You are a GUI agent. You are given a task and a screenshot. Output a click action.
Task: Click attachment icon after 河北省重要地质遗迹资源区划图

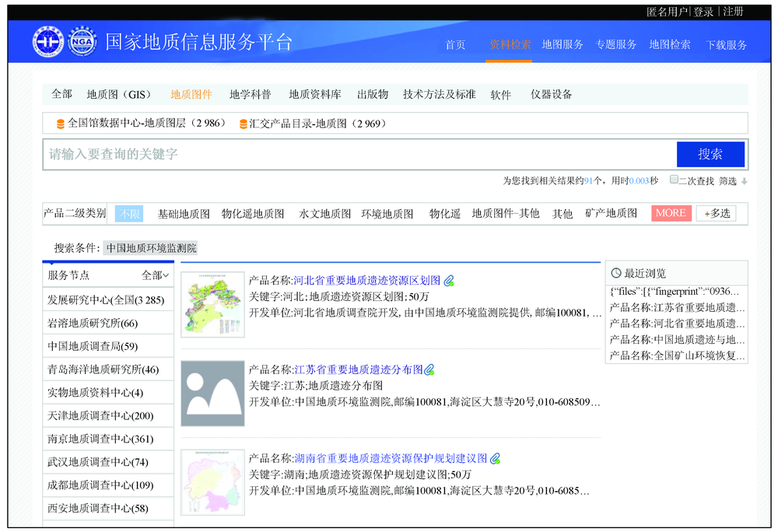(449, 281)
